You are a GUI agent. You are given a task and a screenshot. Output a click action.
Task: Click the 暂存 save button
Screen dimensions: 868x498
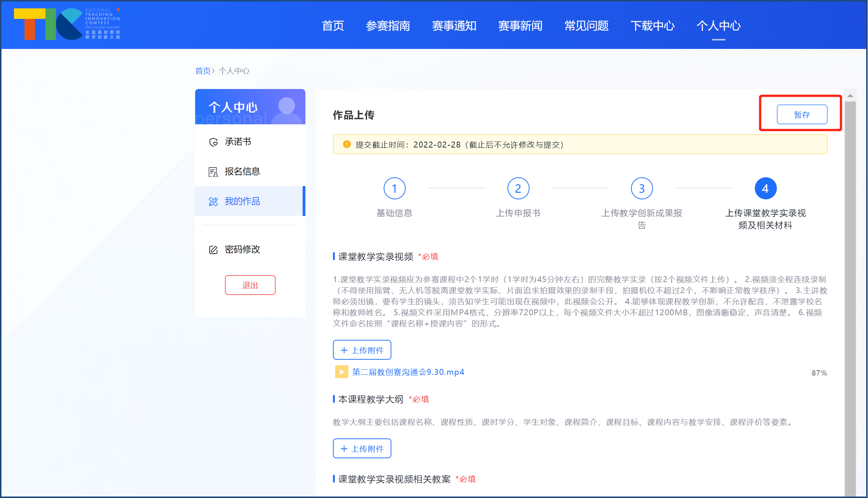point(802,114)
